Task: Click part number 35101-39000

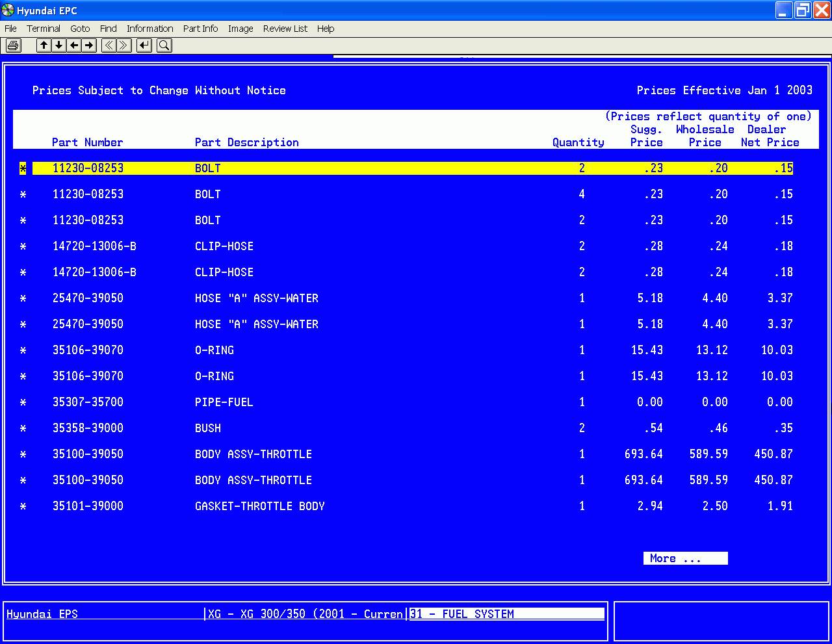Action: point(88,506)
